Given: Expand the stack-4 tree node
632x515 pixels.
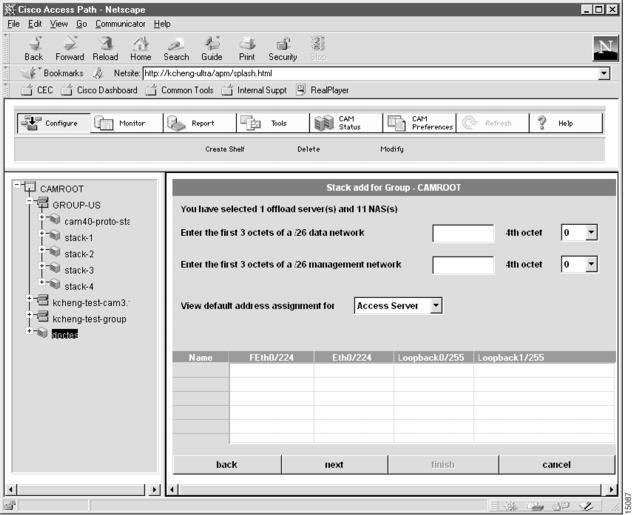Looking at the screenshot, I should pyautogui.click(x=42, y=282).
